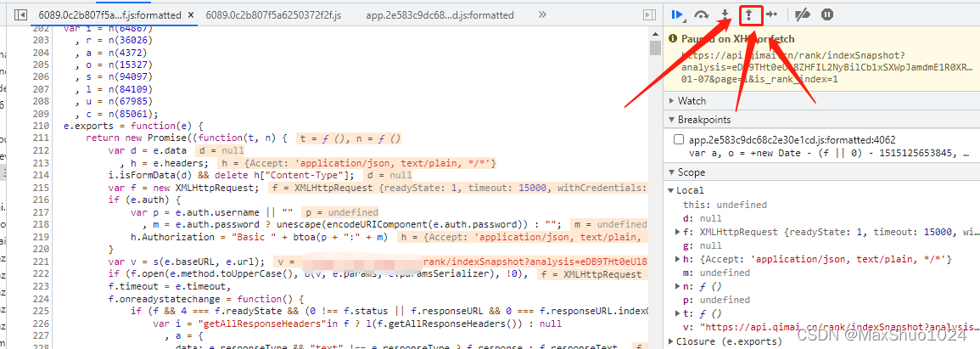
Task: Click inline value 't = ƒ (), n = ƒ ()'
Action: tap(350, 138)
